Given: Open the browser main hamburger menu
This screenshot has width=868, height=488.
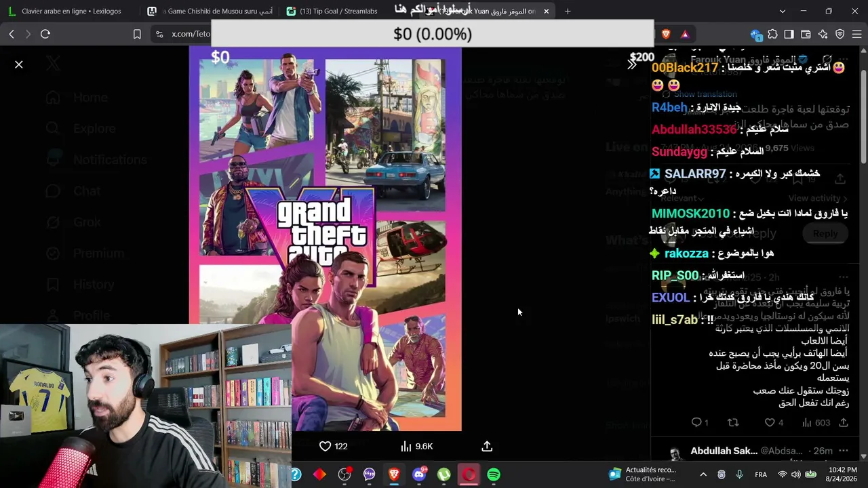Looking at the screenshot, I should [856, 34].
